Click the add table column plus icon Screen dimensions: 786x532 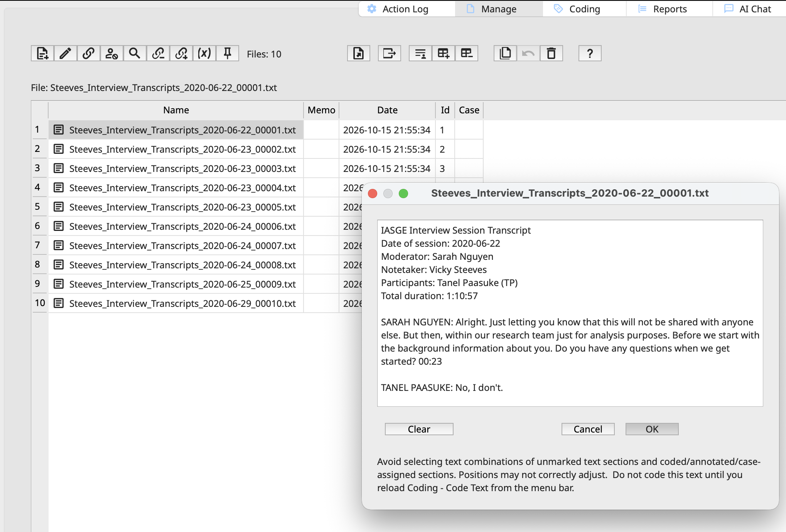(444, 53)
